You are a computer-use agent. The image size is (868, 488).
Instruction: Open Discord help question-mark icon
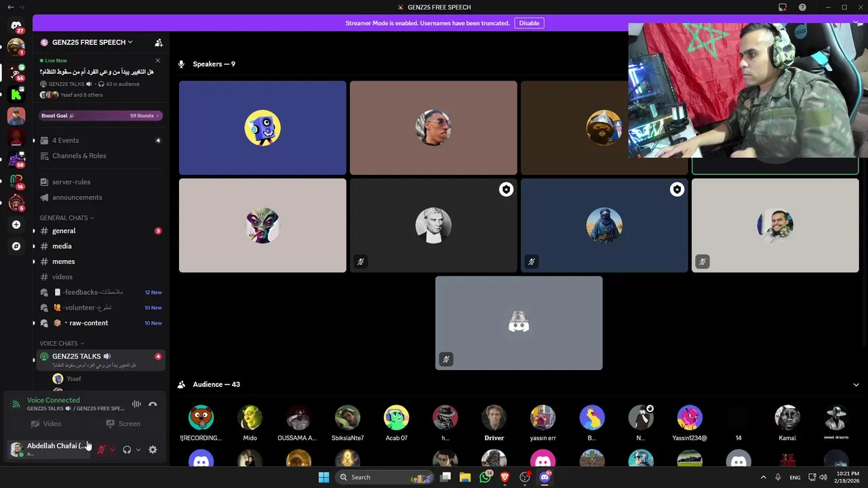click(802, 7)
